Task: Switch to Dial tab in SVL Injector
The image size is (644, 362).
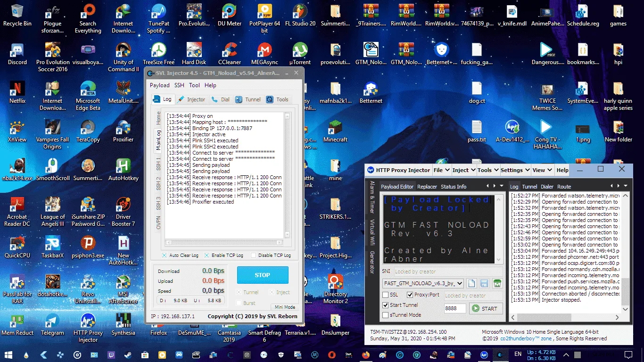Action: point(221,99)
